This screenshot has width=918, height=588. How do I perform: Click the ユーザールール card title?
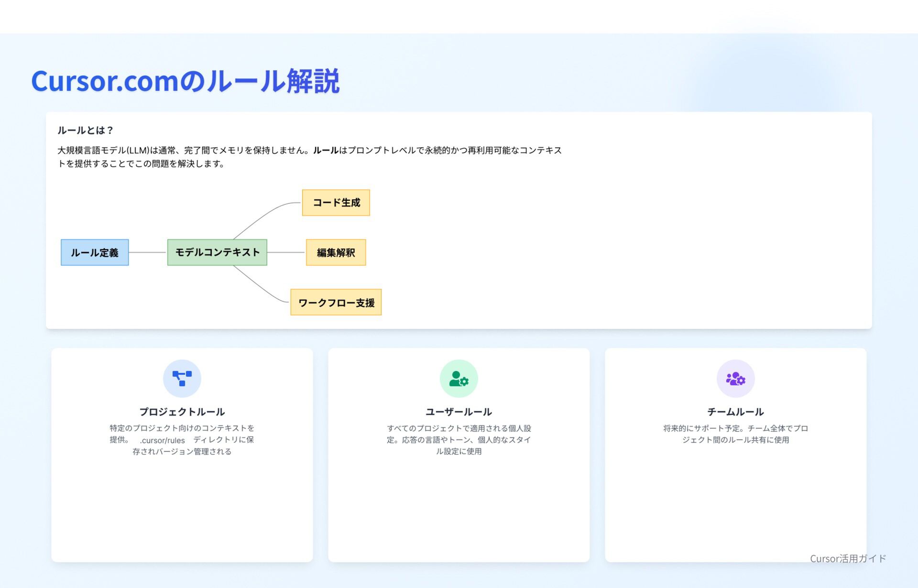click(459, 412)
